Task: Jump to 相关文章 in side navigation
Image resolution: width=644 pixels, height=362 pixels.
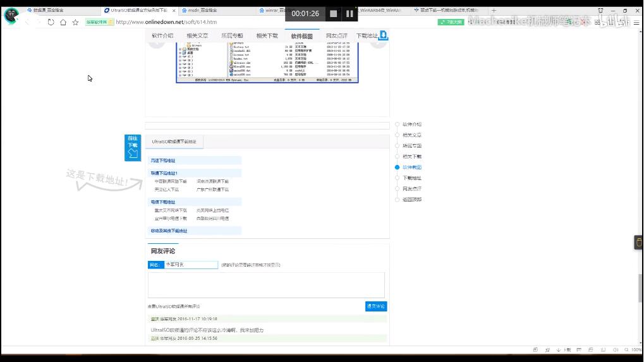Action: click(x=412, y=135)
